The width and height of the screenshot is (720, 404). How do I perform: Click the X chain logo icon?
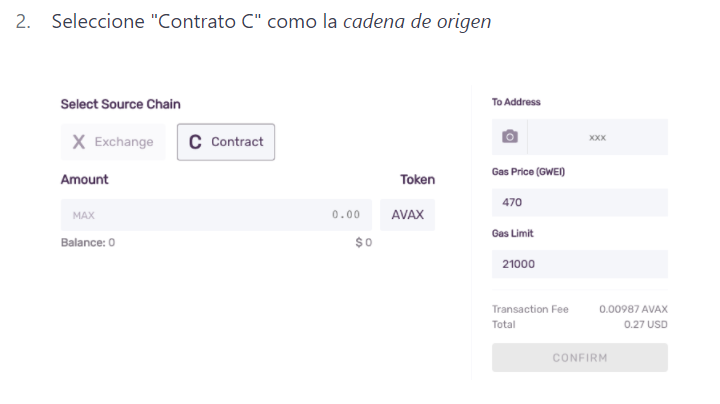click(x=79, y=142)
